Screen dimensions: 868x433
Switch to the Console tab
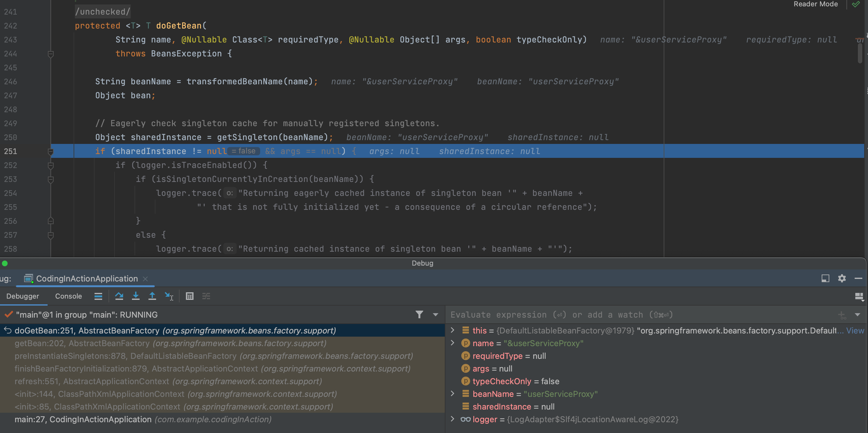(x=69, y=296)
